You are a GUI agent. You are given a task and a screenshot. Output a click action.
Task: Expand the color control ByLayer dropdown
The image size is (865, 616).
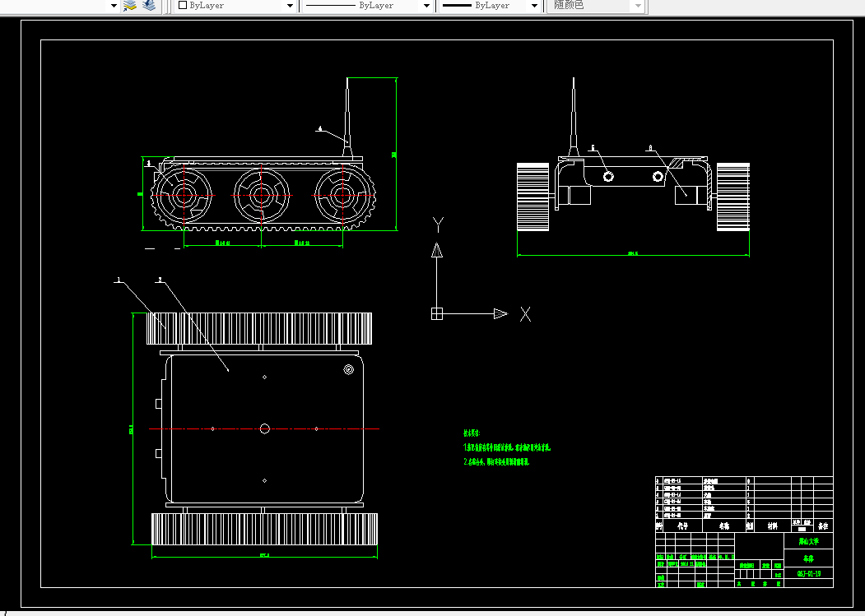pyautogui.click(x=290, y=6)
